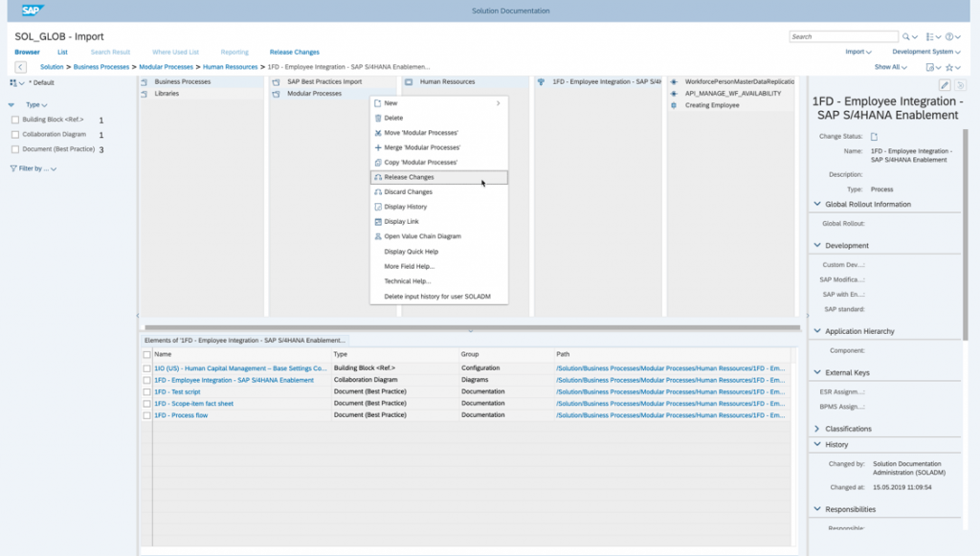The width and height of the screenshot is (980, 556).
Task: Click the plus icon for Merge 'Modular Processes'
Action: (x=377, y=147)
